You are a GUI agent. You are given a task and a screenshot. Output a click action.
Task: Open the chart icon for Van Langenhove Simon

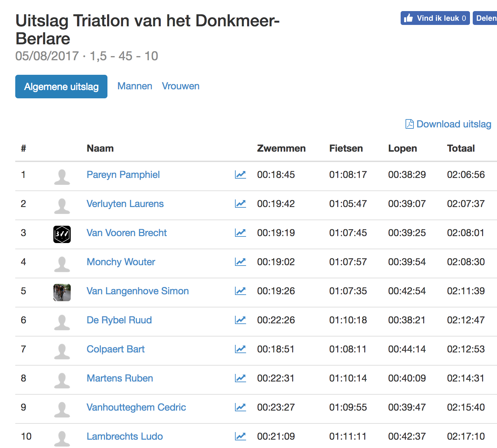(241, 291)
